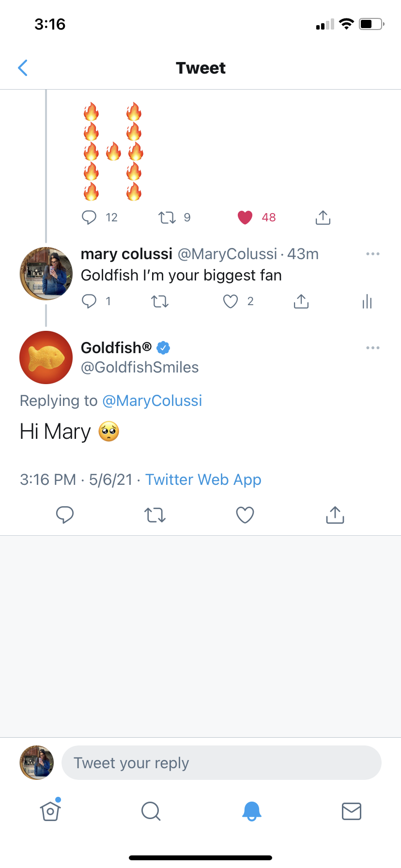View analytics for Mary's tweet

(367, 301)
